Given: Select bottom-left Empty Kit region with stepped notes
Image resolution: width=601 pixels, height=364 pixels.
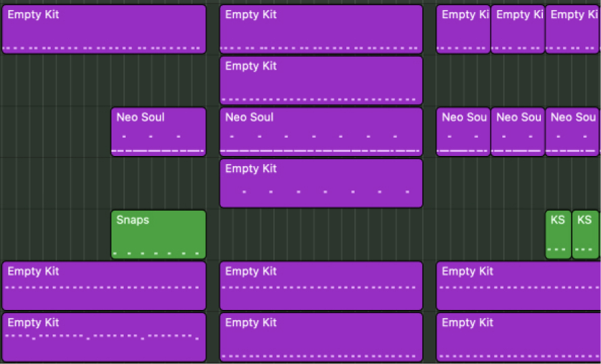Looking at the screenshot, I should click(104, 337).
